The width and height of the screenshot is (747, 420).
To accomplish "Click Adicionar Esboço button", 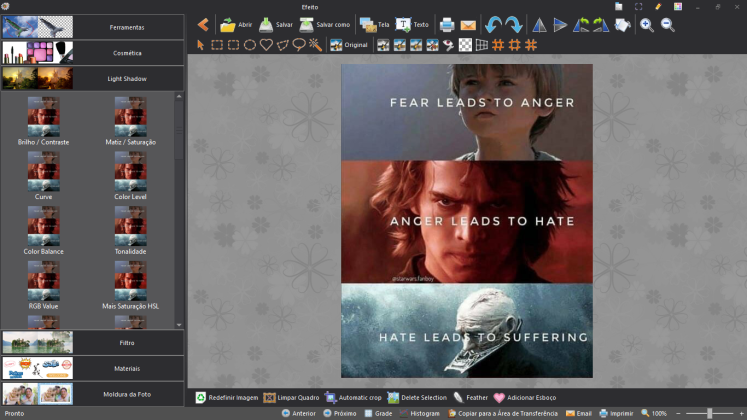I will click(x=525, y=398).
